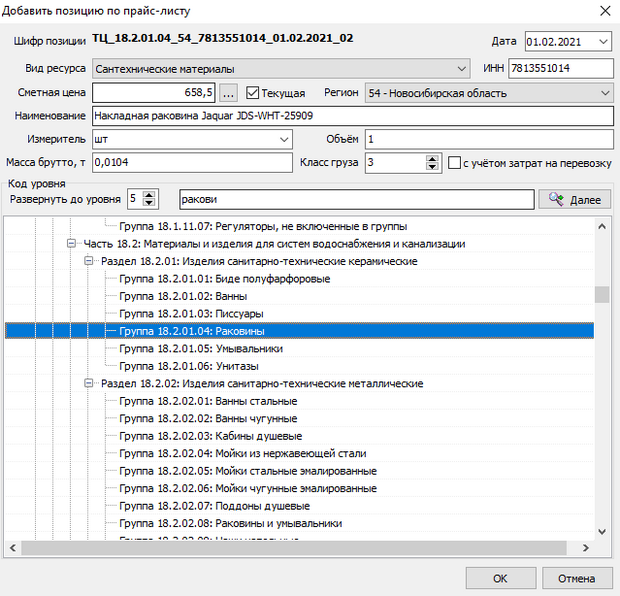620x596 pixels.
Task: Select Группа 18.2.01.03: Писсуары
Action: [191, 314]
